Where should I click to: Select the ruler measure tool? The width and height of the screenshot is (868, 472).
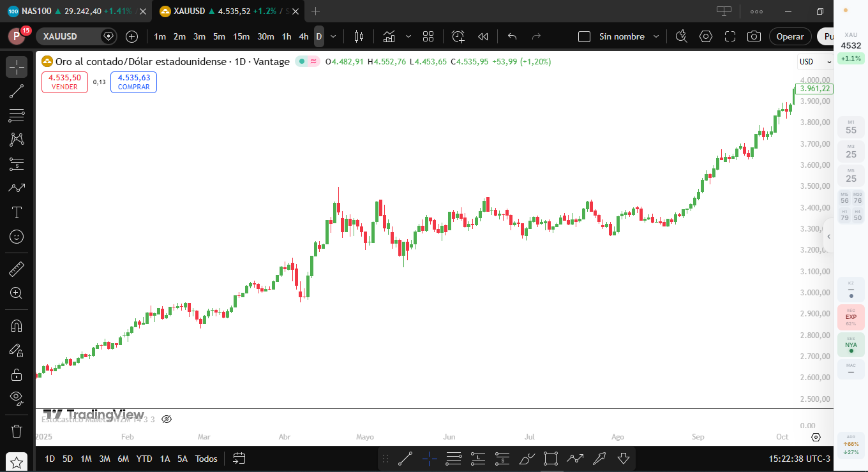tap(17, 269)
